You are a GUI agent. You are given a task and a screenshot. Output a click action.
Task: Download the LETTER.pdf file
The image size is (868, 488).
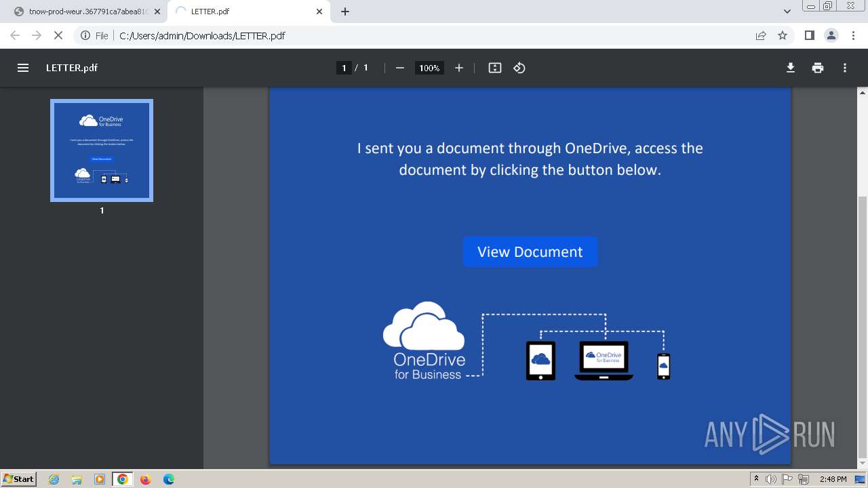coord(791,68)
